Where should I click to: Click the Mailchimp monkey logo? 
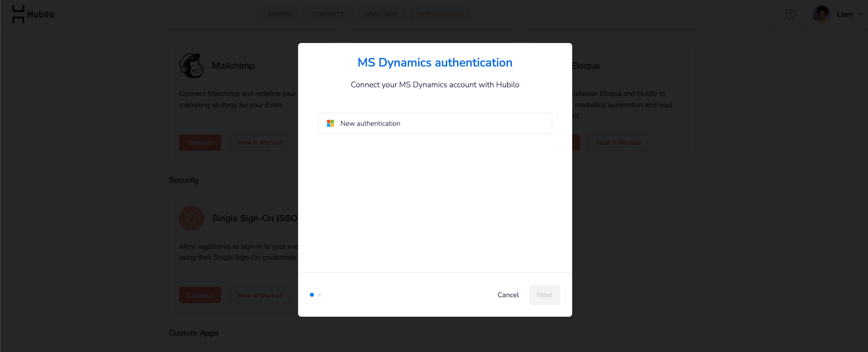pyautogui.click(x=192, y=66)
